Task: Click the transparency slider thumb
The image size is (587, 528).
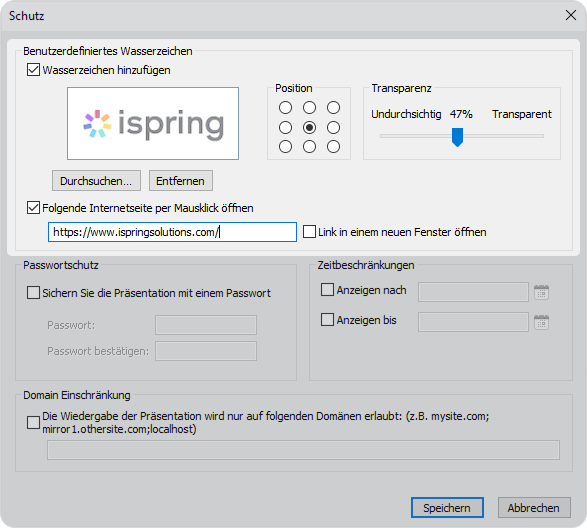Action: 457,137
